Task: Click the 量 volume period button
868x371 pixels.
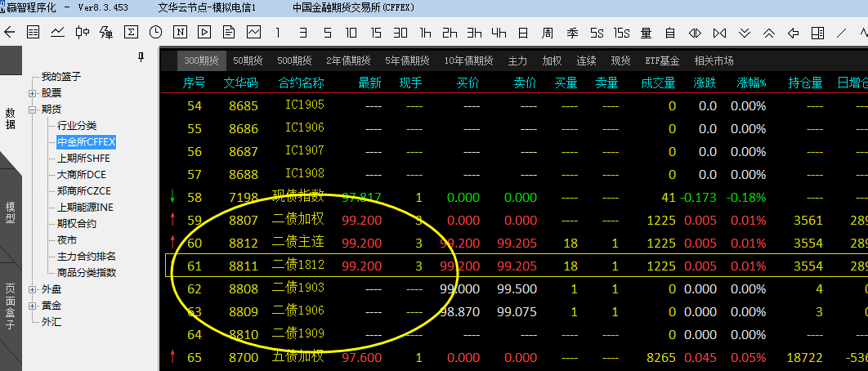Action: [646, 33]
